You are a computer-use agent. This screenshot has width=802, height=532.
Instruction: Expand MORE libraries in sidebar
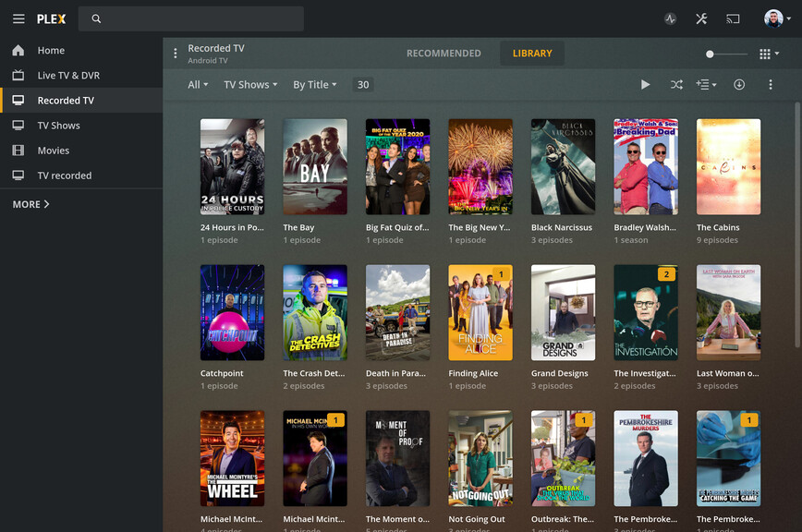click(30, 204)
